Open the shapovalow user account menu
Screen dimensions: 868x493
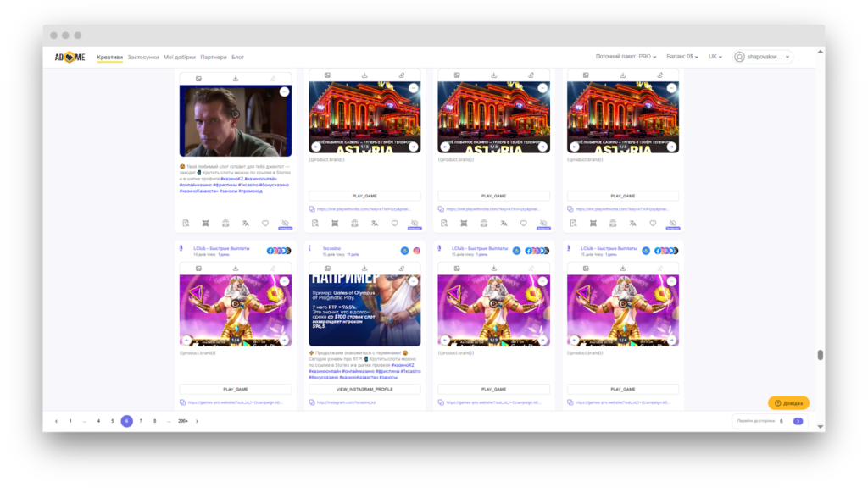763,57
